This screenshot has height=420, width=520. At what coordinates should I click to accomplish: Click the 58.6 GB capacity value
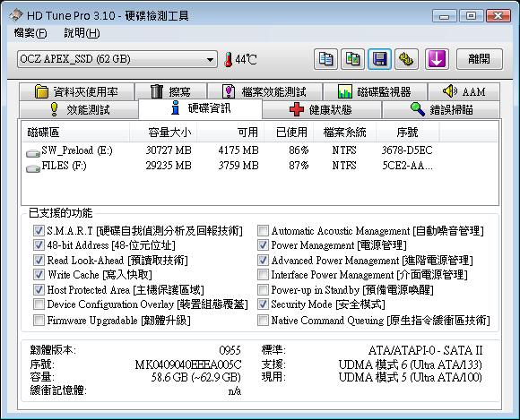(196, 377)
